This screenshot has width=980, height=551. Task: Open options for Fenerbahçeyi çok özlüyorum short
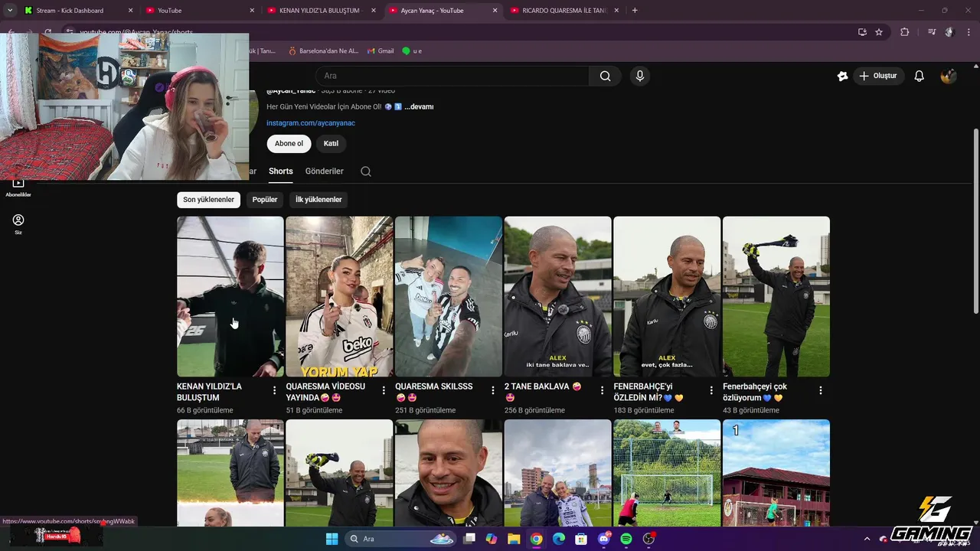tap(821, 390)
